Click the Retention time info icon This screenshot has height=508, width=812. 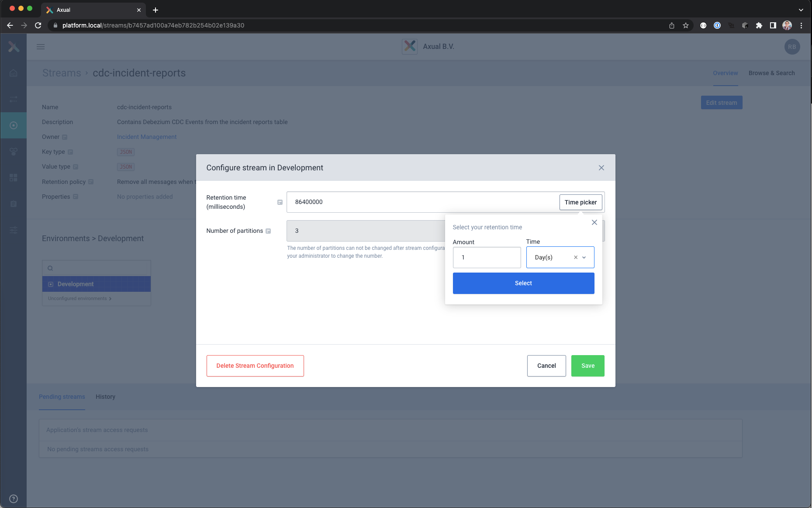280,202
